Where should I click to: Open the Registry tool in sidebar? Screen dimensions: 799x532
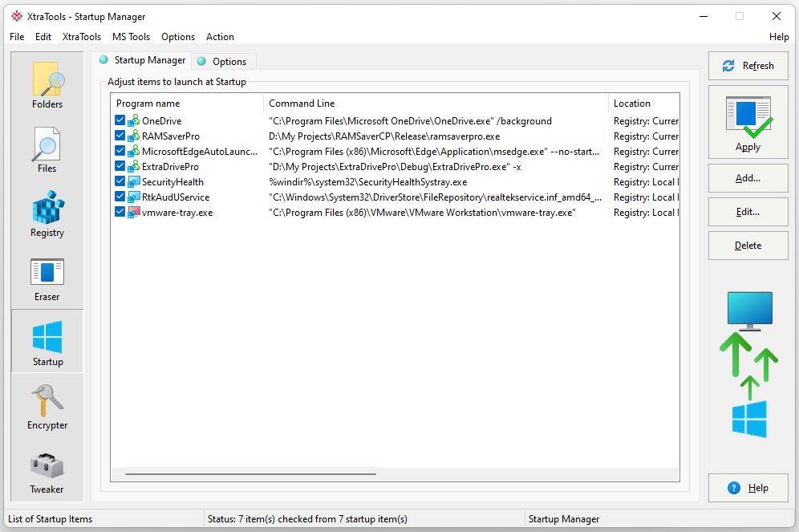(x=47, y=213)
